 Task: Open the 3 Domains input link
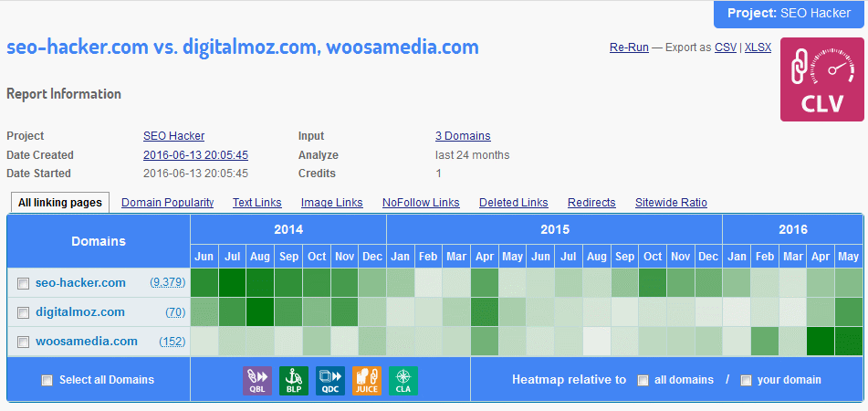(463, 136)
